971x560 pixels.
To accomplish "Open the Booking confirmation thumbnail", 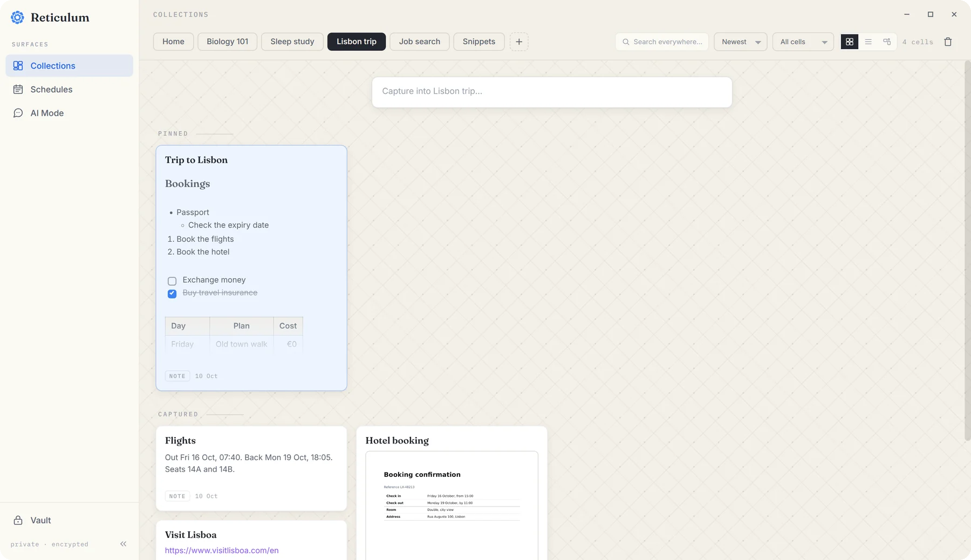I will 452,505.
